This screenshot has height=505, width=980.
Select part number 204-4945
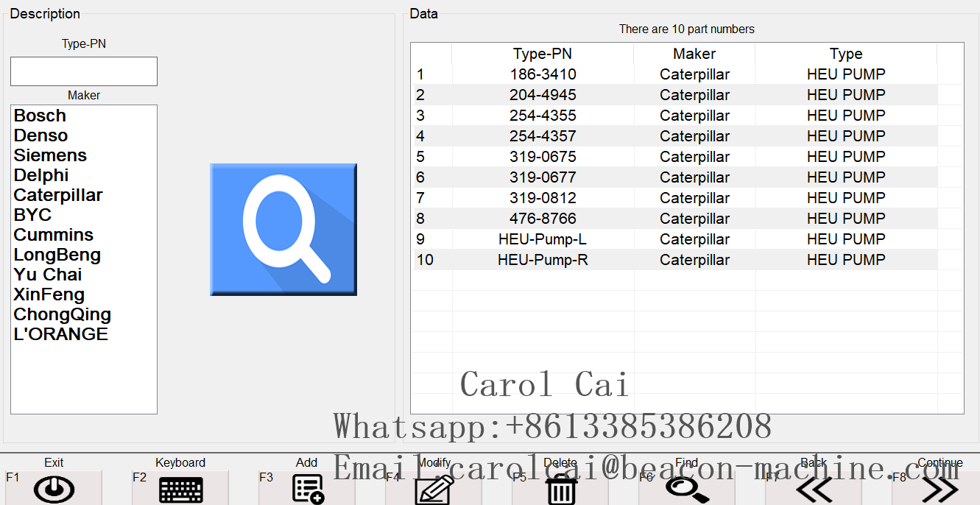(543, 95)
